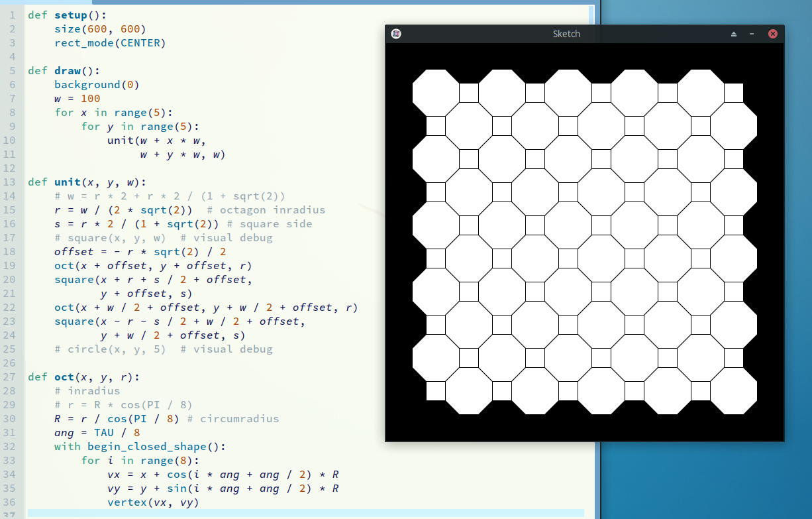Click the top-left octagon in the sketch canvas
This screenshot has width=812, height=519.
tap(435, 92)
